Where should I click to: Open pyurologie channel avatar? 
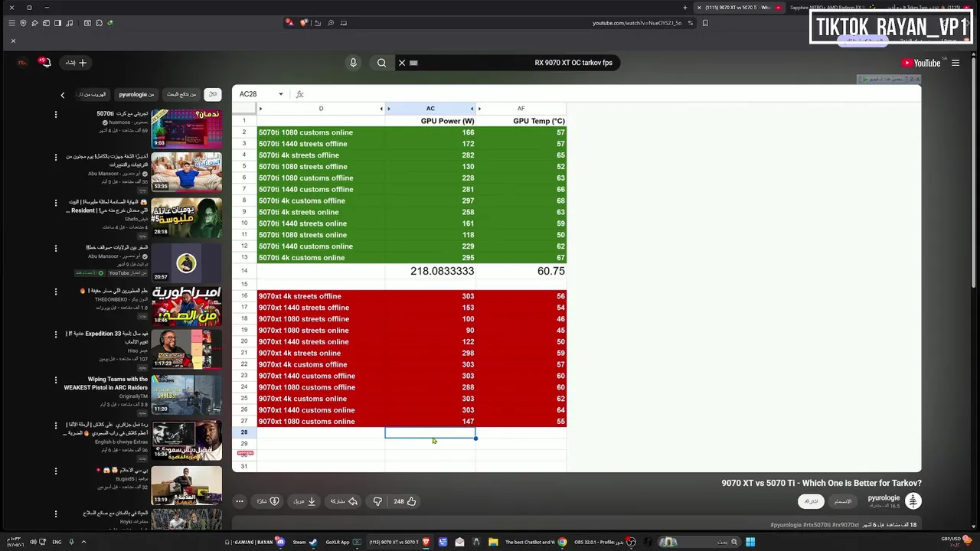[x=913, y=501]
